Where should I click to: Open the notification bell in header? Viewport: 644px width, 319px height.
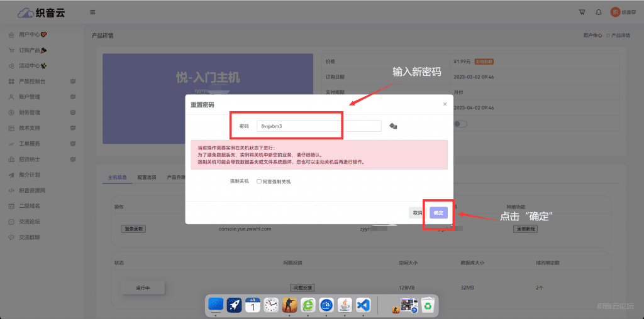point(597,12)
